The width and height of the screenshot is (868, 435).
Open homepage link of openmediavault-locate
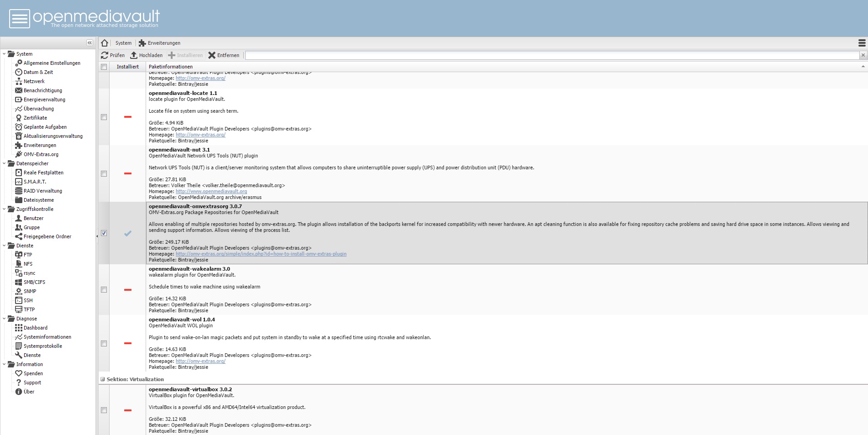(x=200, y=135)
